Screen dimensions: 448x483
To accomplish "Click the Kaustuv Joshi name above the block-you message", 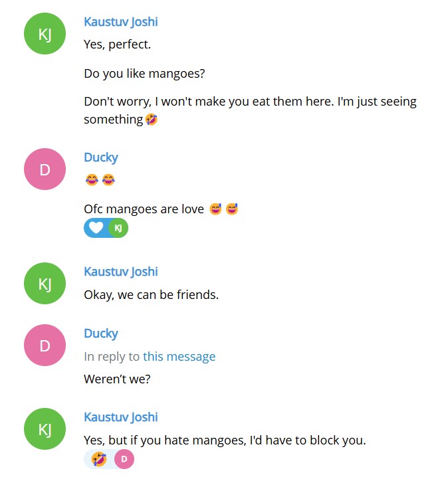I will point(121,417).
